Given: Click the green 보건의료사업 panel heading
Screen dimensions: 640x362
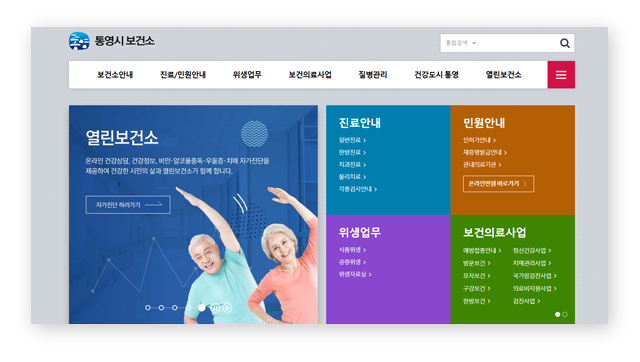Looking at the screenshot, I should pyautogui.click(x=495, y=233).
